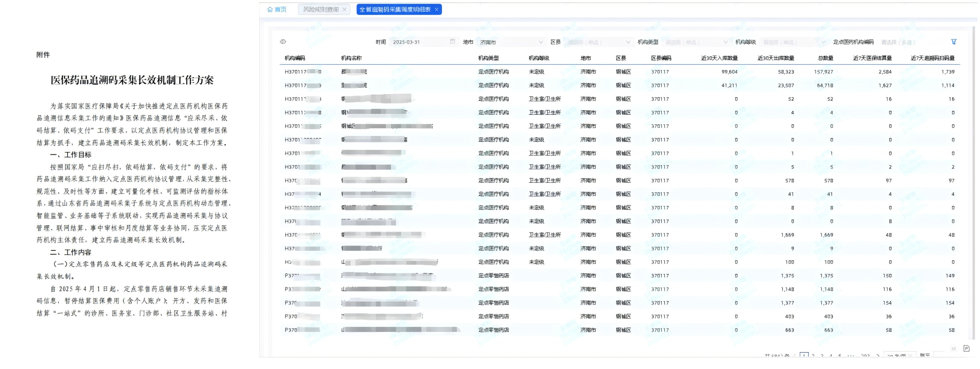Click the 总数量 column header
Screen dimensions: 980x369
825,58
